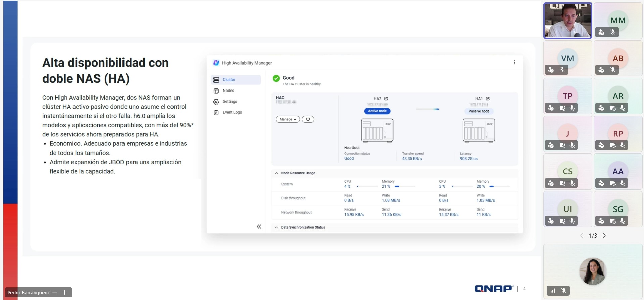
Task: Collapse sidebar with the double-chevron icon
Action: 259,227
